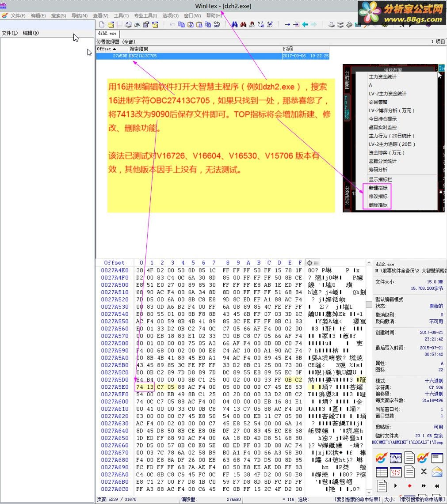
Task: Click the hex view scroll down arrow
Action: click(x=369, y=493)
